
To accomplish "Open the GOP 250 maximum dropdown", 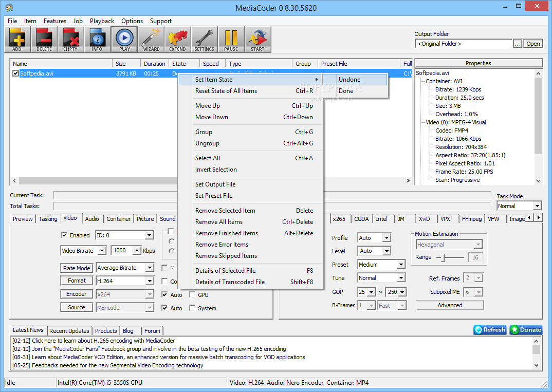I will [402, 292].
